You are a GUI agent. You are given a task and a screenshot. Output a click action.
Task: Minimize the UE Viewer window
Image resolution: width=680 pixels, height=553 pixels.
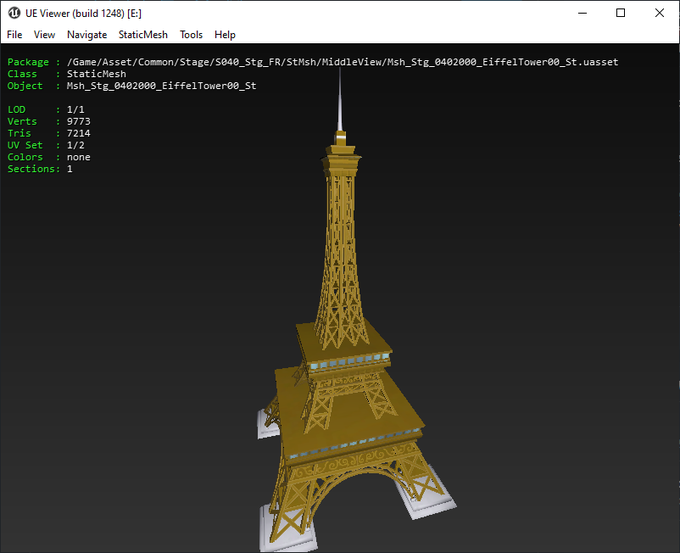pyautogui.click(x=574, y=13)
